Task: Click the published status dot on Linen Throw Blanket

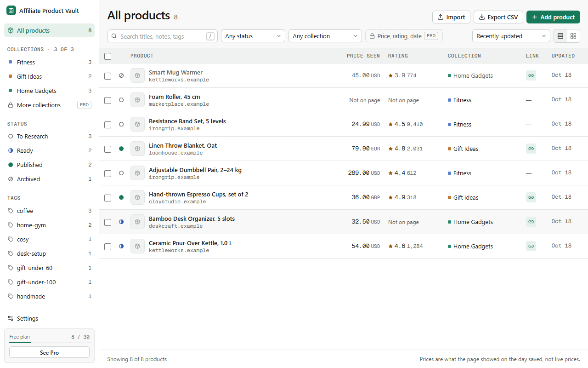Action: click(x=121, y=149)
